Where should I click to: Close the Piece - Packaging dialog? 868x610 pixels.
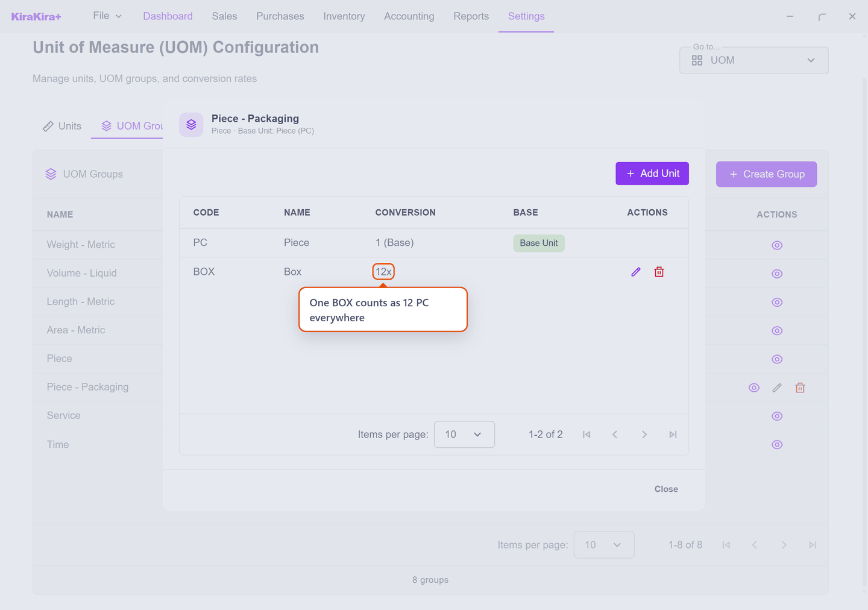point(666,489)
